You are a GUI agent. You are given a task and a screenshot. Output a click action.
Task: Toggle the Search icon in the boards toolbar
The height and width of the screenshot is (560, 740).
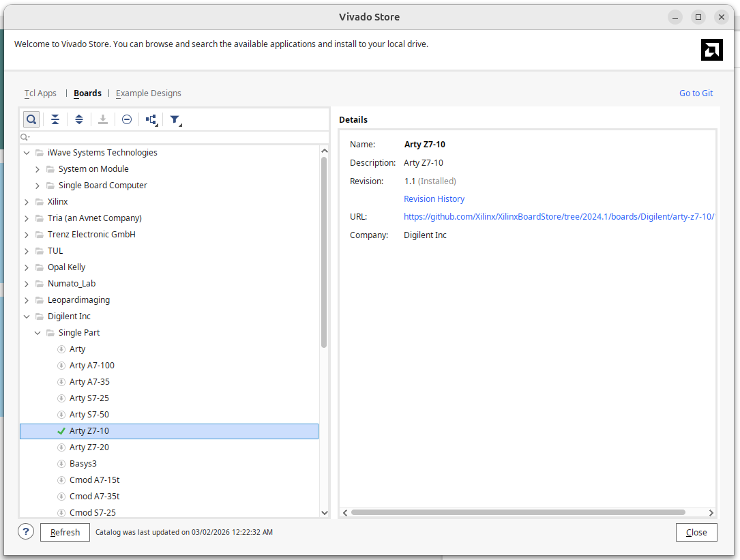pos(31,119)
